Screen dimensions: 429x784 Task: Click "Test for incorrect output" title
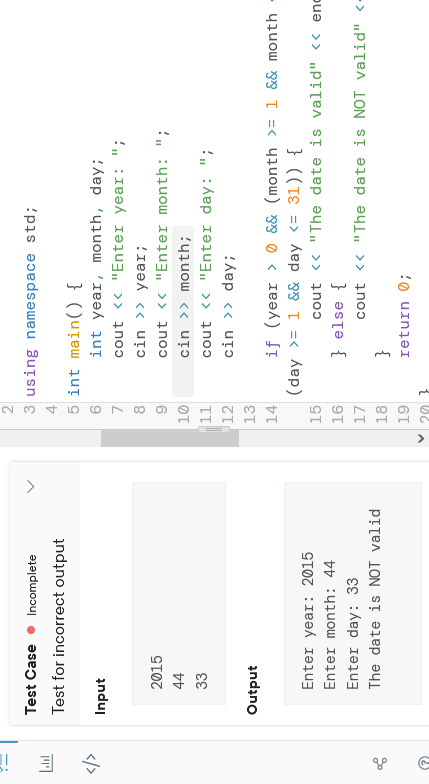(58, 626)
